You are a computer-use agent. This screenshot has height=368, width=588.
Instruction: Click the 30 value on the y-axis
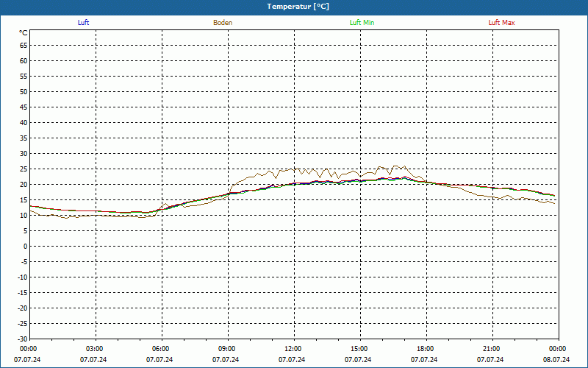pos(24,154)
